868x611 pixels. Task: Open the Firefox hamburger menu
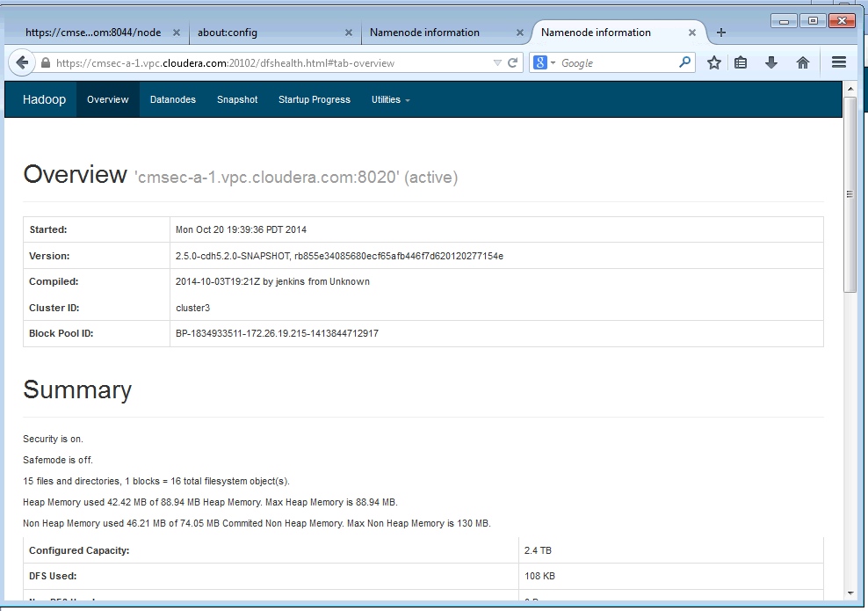click(x=839, y=62)
